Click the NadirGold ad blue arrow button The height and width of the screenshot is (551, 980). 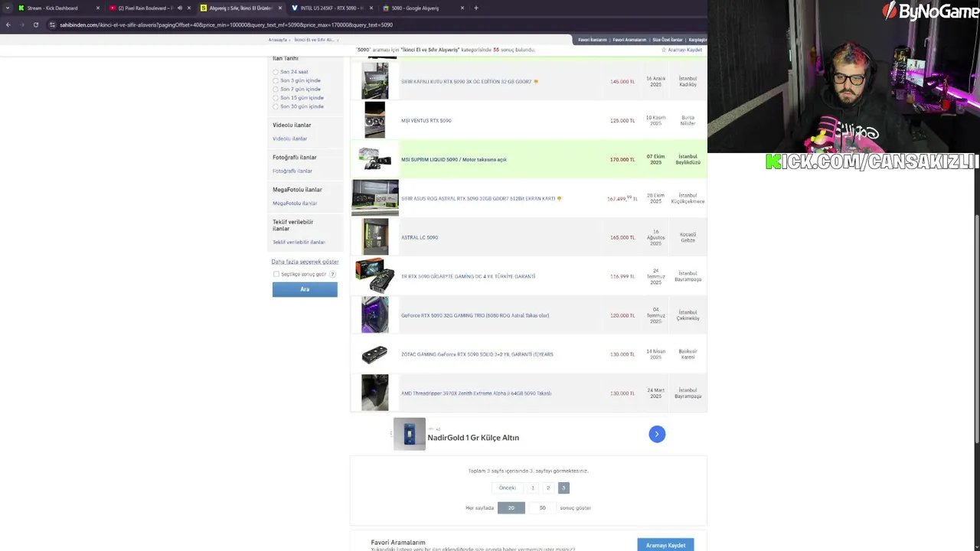pyautogui.click(x=657, y=434)
